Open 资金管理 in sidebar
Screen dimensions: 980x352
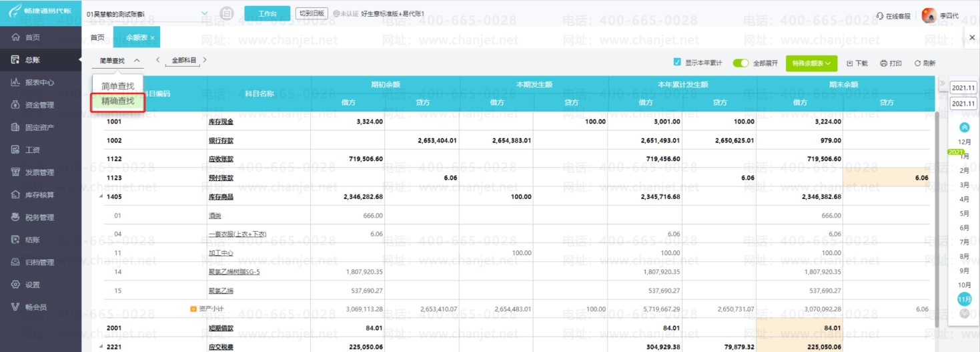[40, 105]
